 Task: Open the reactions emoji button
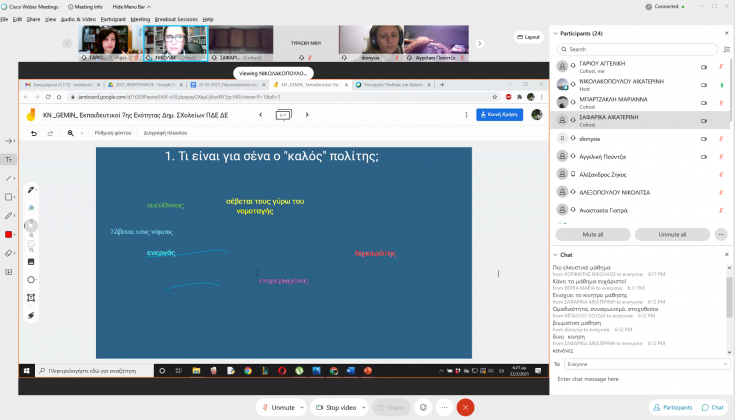click(x=423, y=407)
